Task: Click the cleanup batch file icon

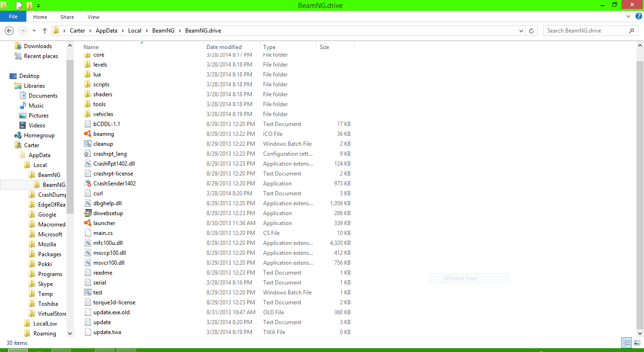Action: 87,144
